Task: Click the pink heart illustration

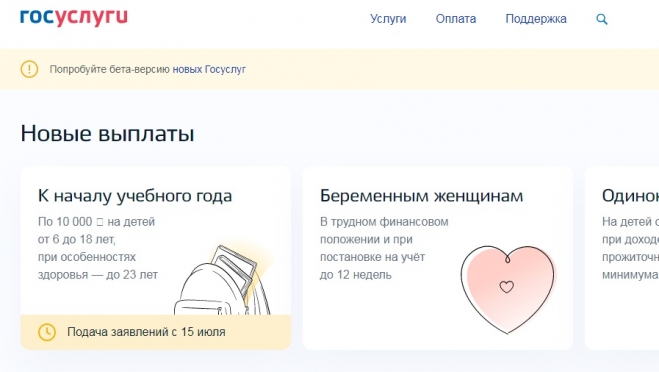Action: pos(508,290)
